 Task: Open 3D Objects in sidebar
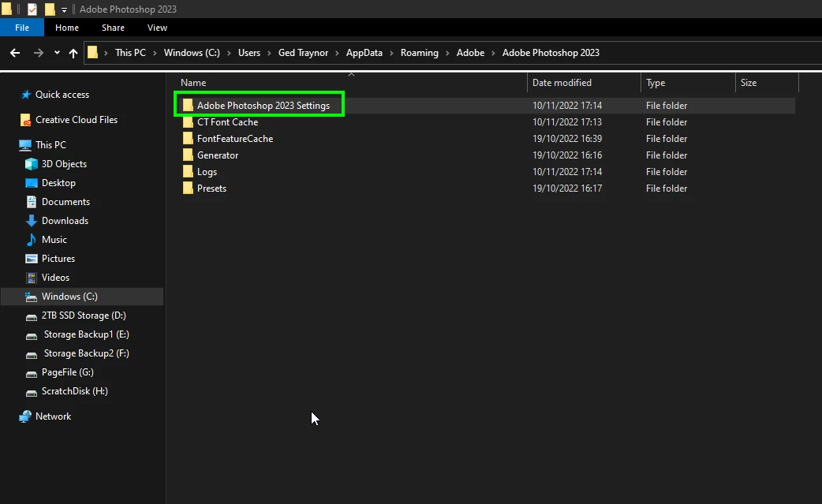pyautogui.click(x=64, y=164)
